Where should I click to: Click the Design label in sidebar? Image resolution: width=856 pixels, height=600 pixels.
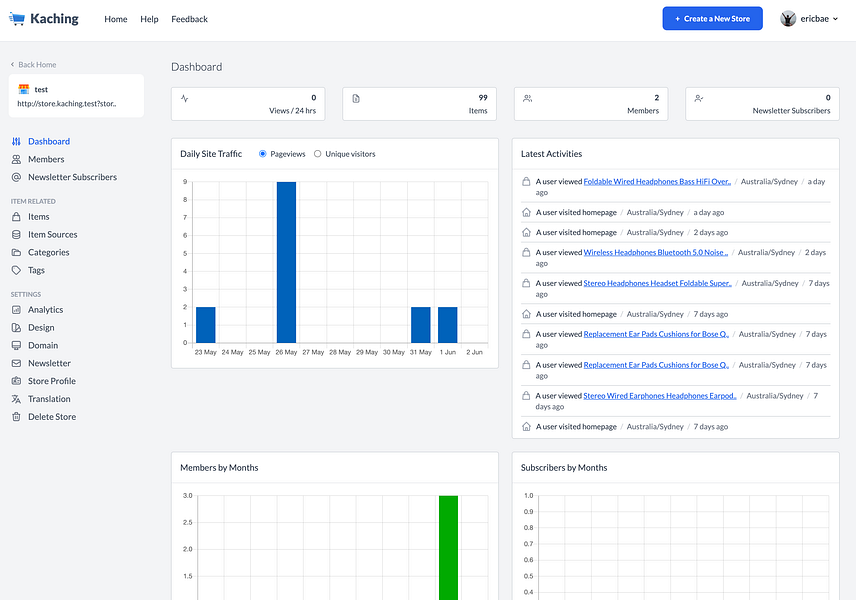41,328
